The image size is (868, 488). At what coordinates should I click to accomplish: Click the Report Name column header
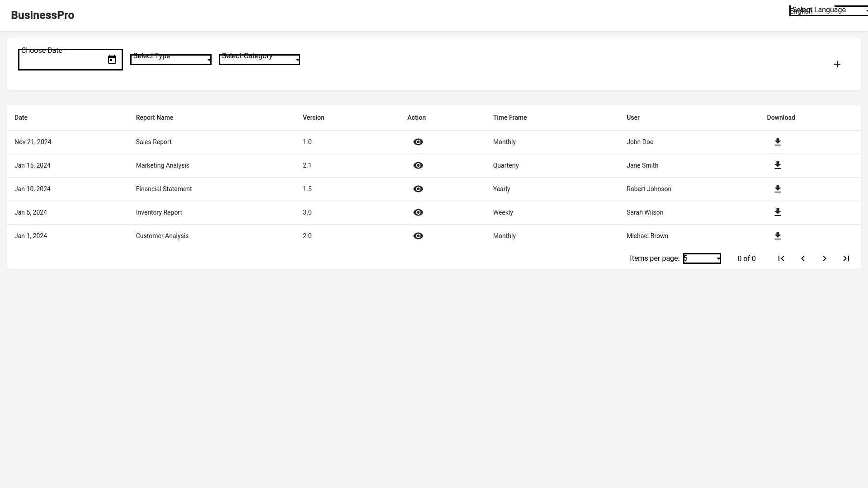155,117
